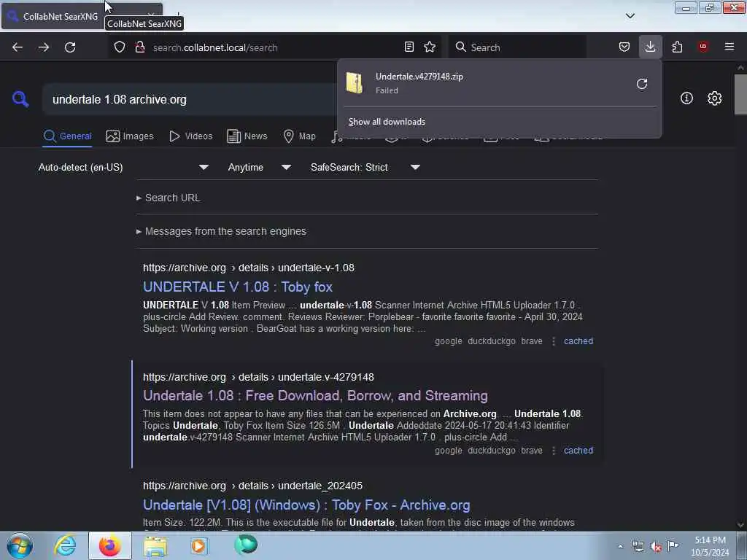Open the archive.org undertale.v-4279148 URL
The image size is (747, 560).
[259, 377]
